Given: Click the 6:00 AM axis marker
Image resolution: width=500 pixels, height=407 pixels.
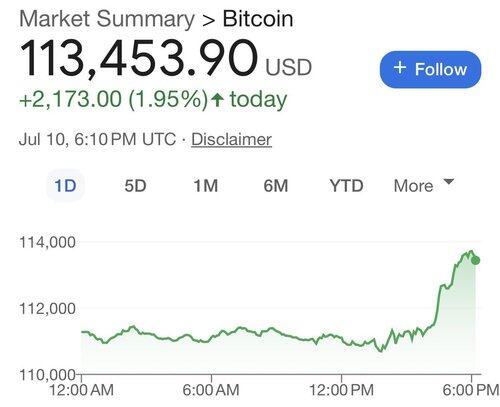Looking at the screenshot, I should (x=211, y=390).
